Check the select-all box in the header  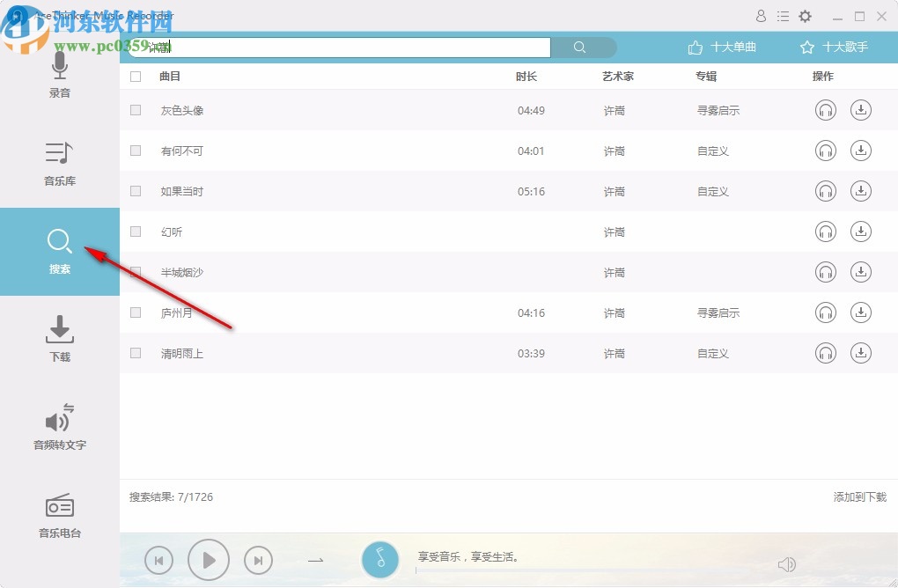pyautogui.click(x=136, y=76)
